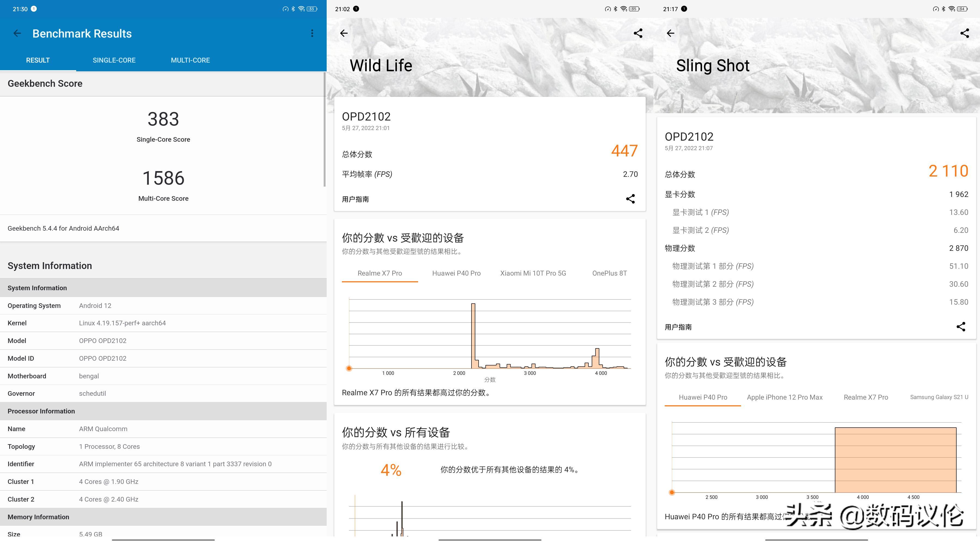Select RESULT tab in Geekbench
Screen dimensions: 980x544
(38, 60)
